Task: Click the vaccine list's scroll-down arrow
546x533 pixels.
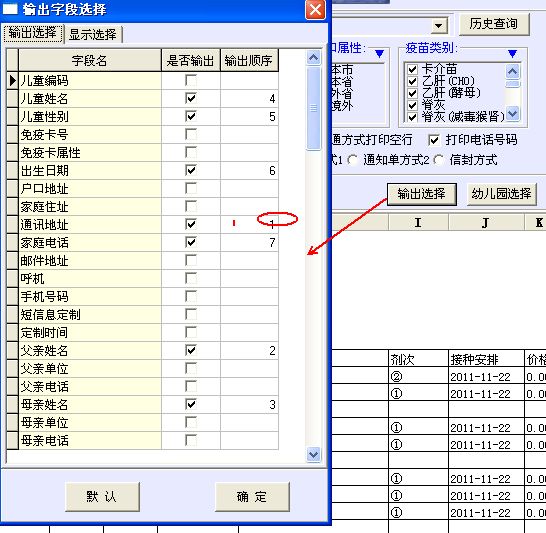Action: click(512, 113)
